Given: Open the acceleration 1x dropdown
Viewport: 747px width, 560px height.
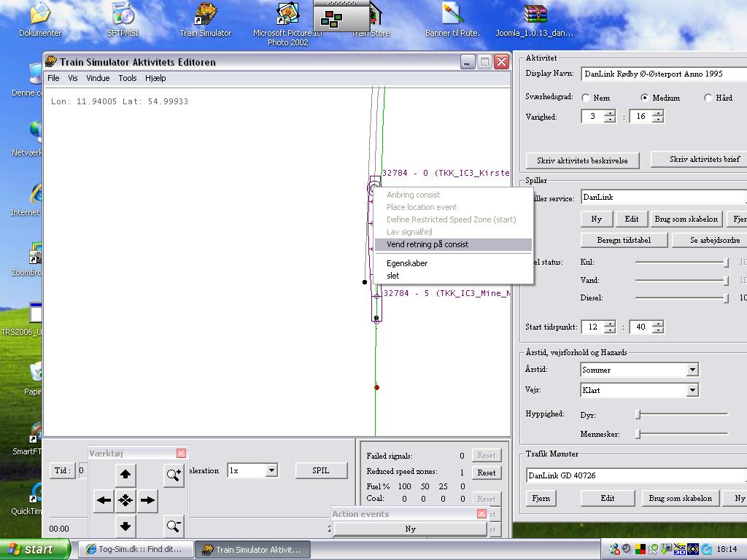Looking at the screenshot, I should [271, 470].
